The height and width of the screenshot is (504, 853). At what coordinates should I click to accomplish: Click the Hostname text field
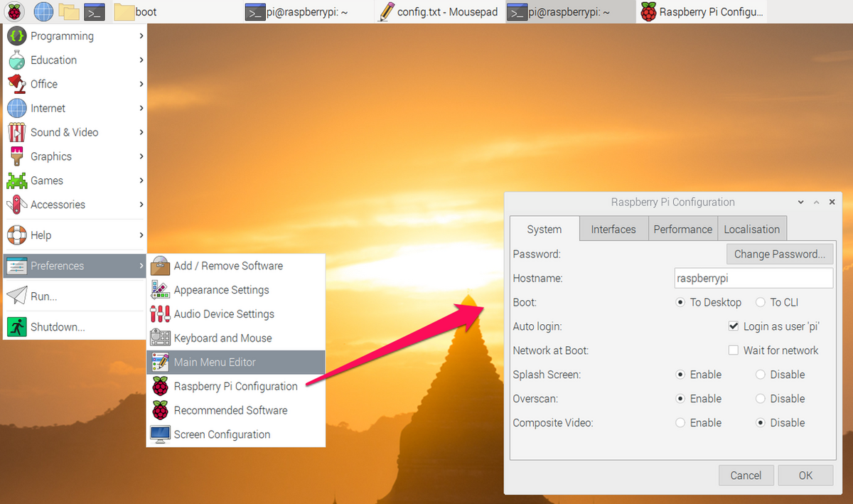click(753, 278)
